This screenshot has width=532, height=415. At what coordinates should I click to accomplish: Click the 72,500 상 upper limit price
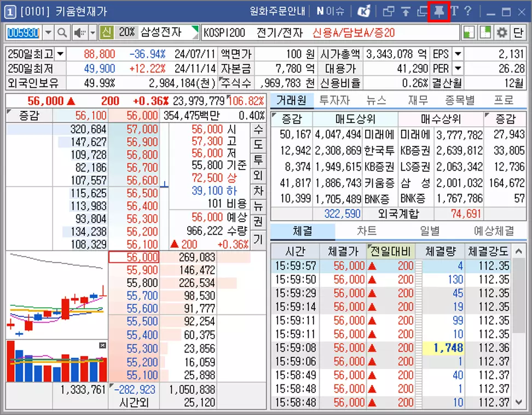214,178
